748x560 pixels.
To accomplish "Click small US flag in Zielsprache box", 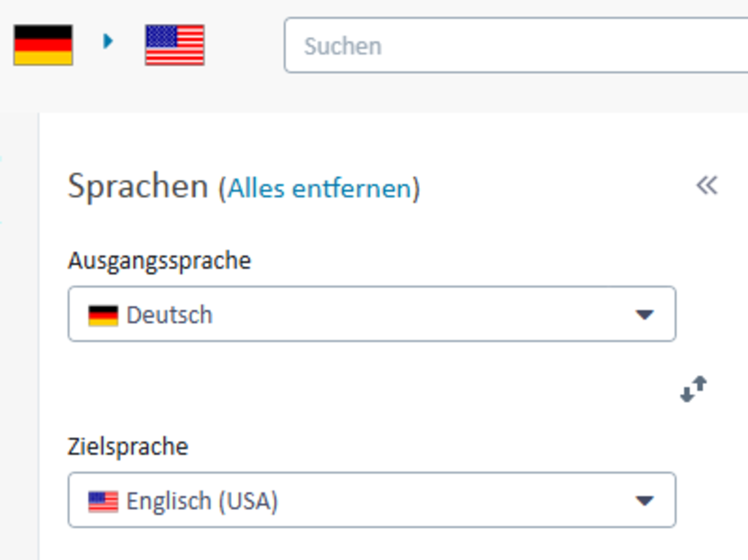I will pyautogui.click(x=103, y=501).
